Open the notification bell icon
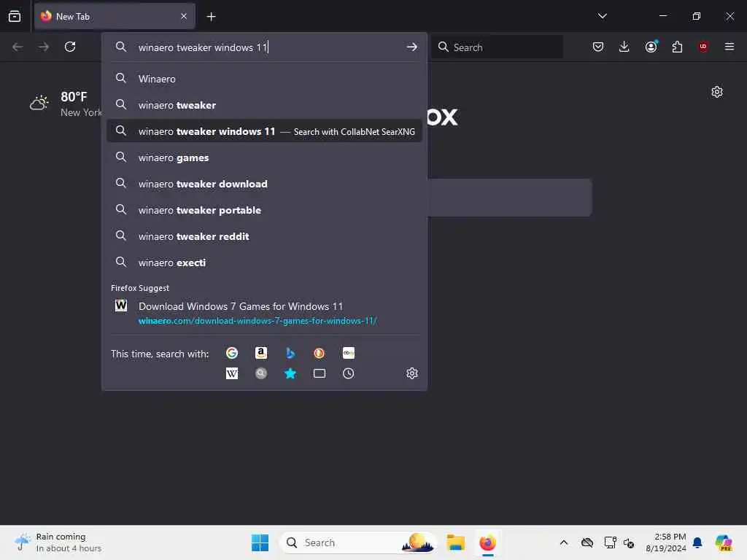 697,542
